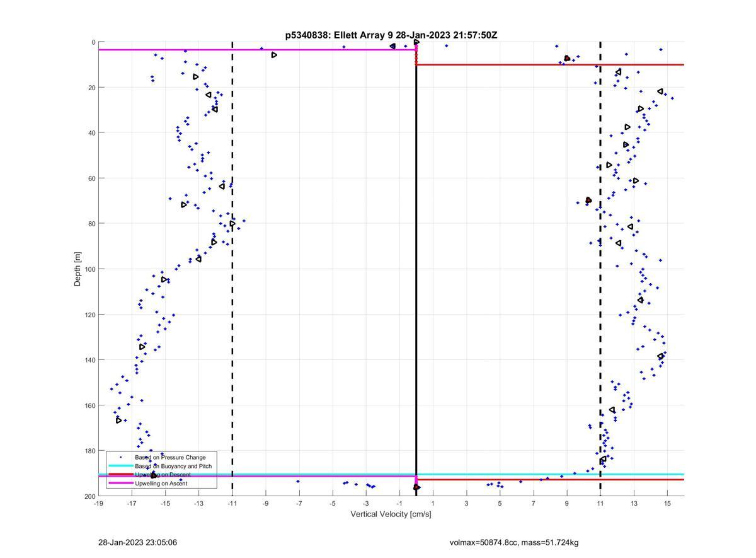Click x-axis tick label '-19'
Image resolution: width=756 pixels, height=558 pixels.
click(98, 504)
